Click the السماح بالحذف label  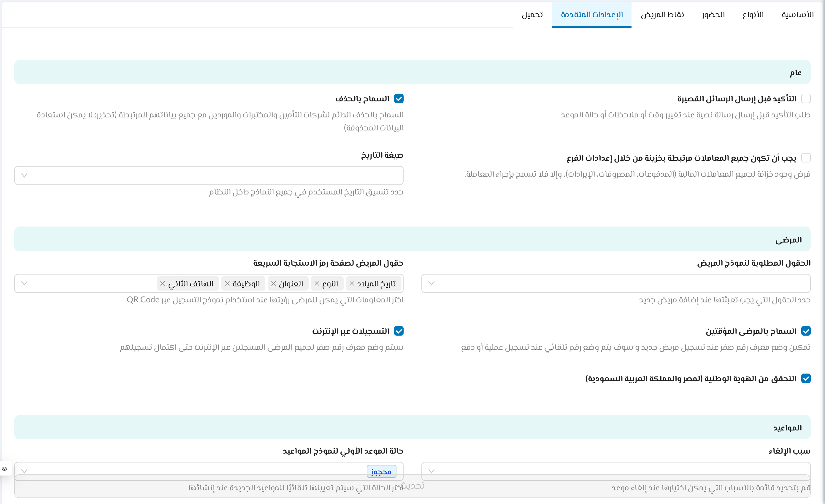click(362, 99)
